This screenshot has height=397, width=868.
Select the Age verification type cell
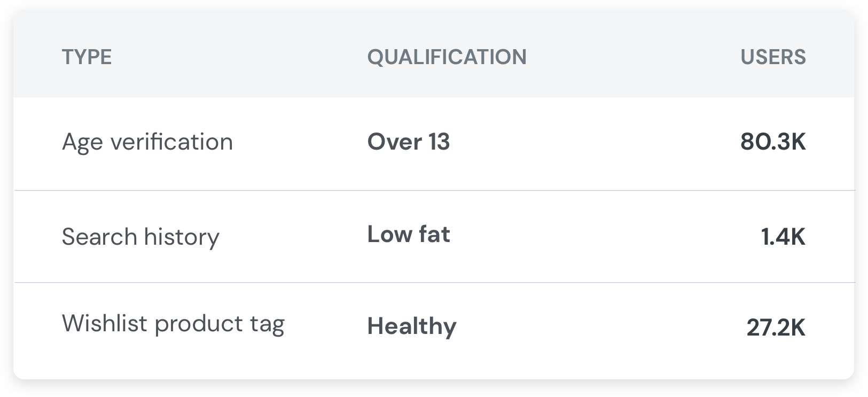[147, 142]
